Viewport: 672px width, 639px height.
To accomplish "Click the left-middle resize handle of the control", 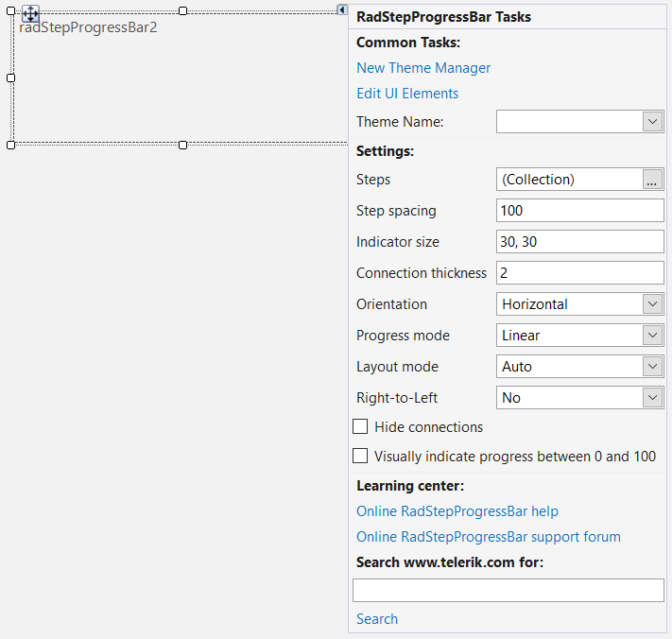I will point(11,78).
